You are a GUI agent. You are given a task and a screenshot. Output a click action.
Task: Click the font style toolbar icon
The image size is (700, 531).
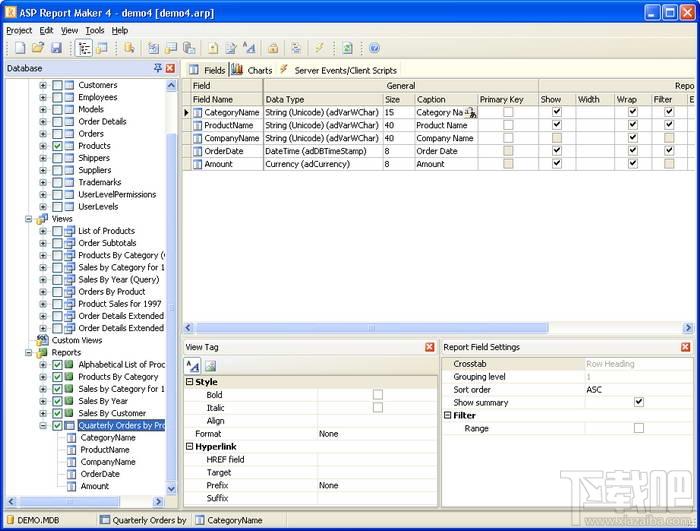tap(249, 48)
